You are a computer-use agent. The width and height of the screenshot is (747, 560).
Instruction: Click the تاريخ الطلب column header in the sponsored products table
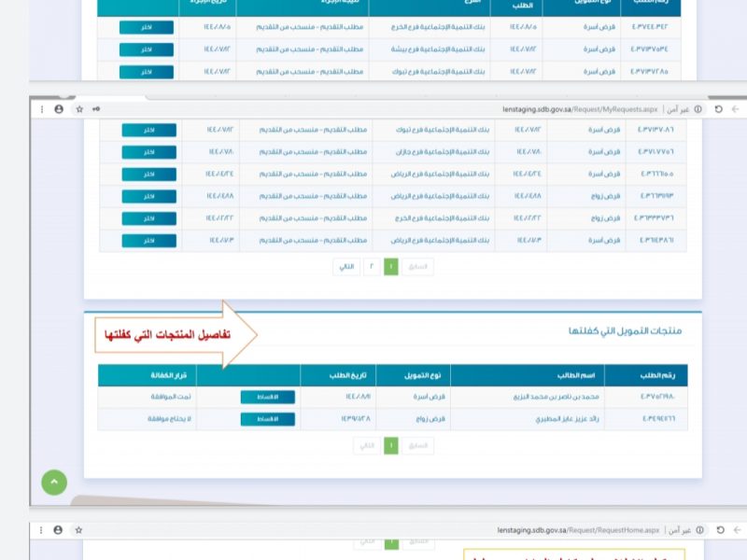point(338,375)
